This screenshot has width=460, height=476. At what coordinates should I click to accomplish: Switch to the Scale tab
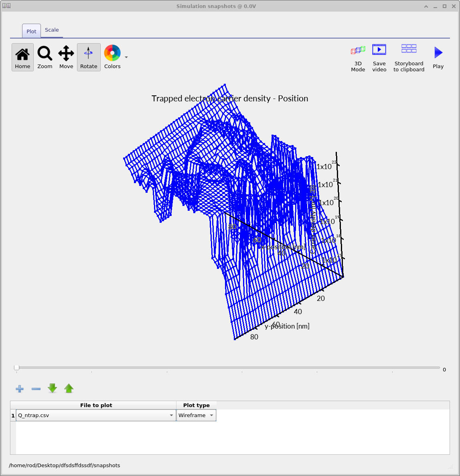click(52, 30)
